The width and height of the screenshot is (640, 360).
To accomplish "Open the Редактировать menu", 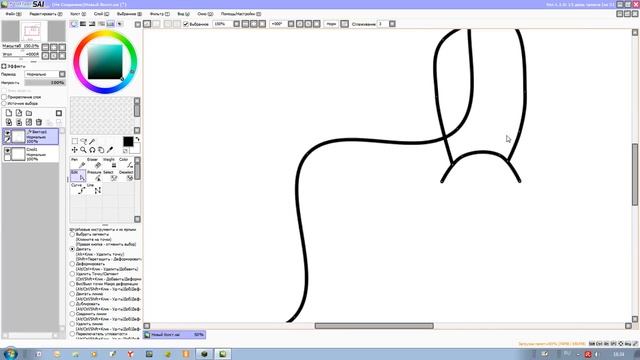I will 46,14.
